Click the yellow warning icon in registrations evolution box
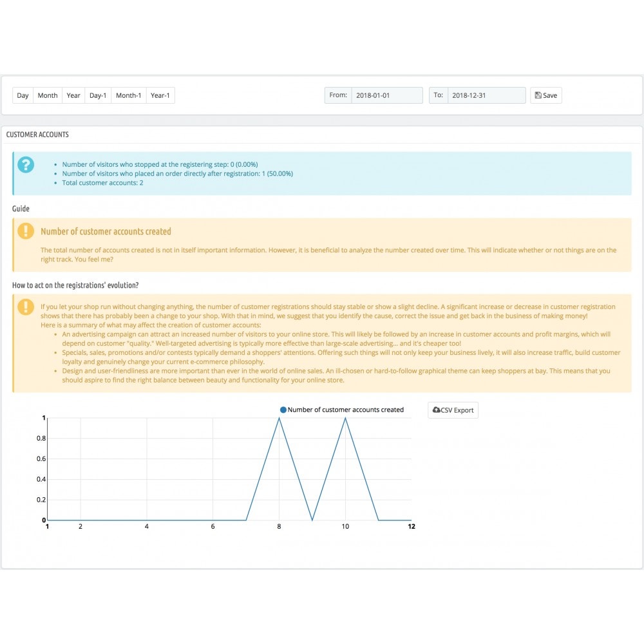The image size is (644, 644). (26, 307)
